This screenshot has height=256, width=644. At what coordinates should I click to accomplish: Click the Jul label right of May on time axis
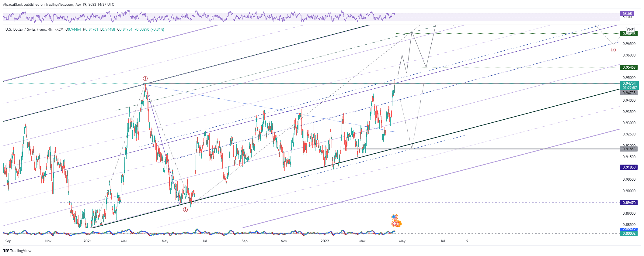coord(443,241)
